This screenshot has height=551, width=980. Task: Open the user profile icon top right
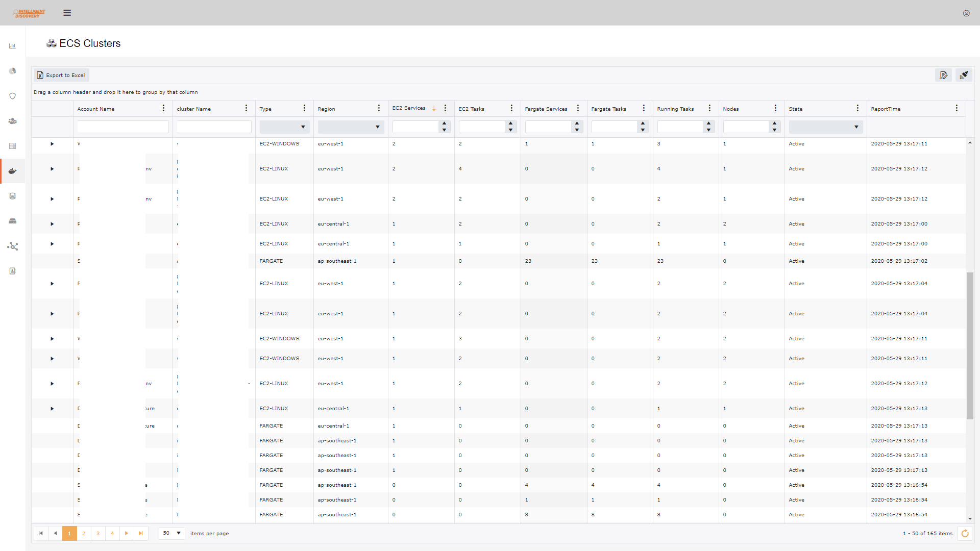coord(966,13)
